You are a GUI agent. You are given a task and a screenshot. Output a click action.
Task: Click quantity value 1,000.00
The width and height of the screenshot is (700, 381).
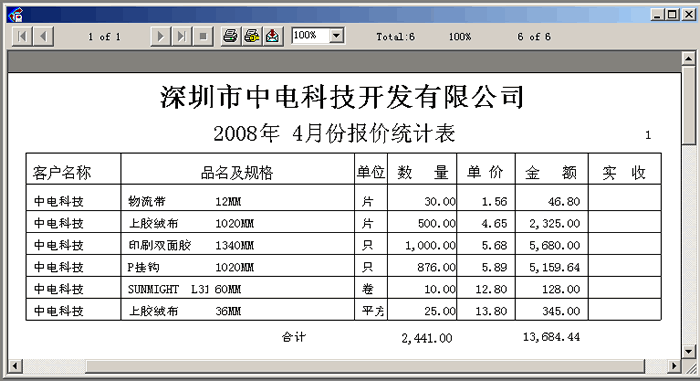[x=430, y=245]
